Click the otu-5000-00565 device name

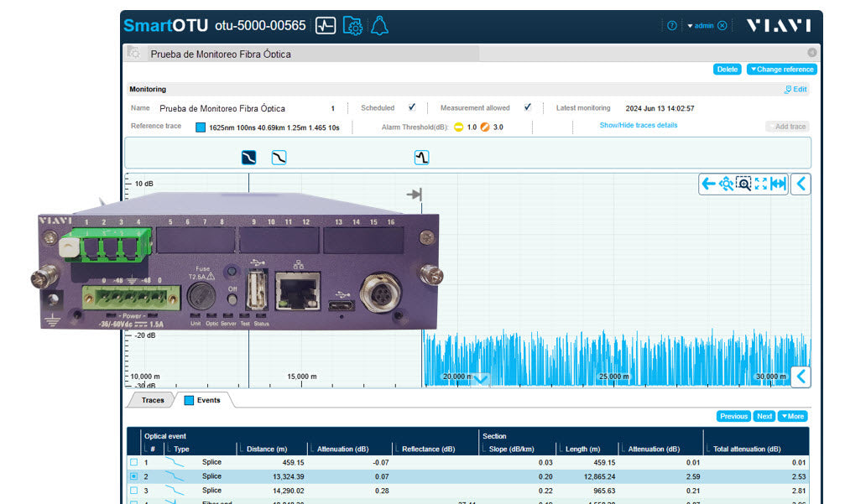click(260, 25)
